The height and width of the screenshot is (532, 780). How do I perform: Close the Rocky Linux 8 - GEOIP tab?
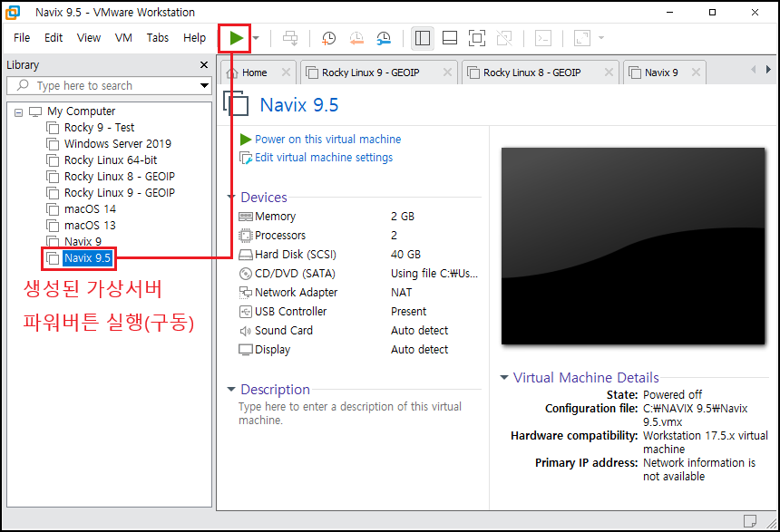(x=609, y=73)
